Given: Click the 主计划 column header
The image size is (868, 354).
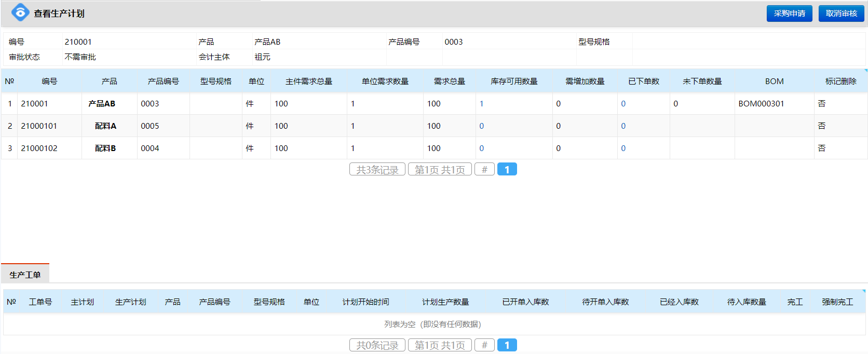Looking at the screenshot, I should [82, 302].
